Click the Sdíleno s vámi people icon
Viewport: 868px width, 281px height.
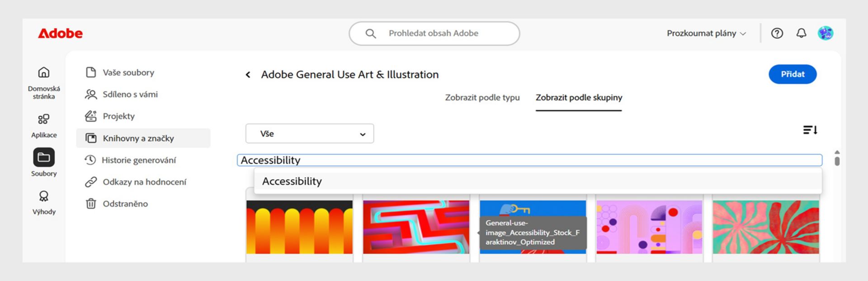pos(91,94)
